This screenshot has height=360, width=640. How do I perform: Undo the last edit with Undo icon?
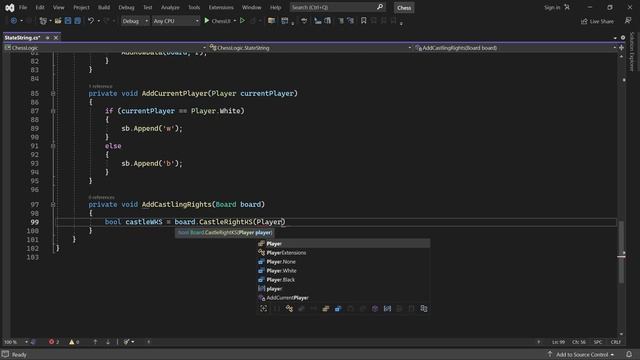[91, 20]
